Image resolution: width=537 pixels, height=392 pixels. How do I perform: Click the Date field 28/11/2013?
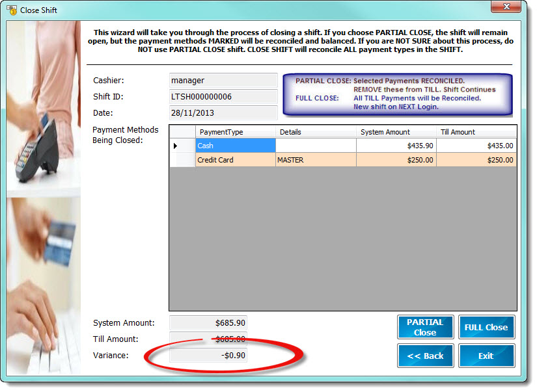(223, 112)
